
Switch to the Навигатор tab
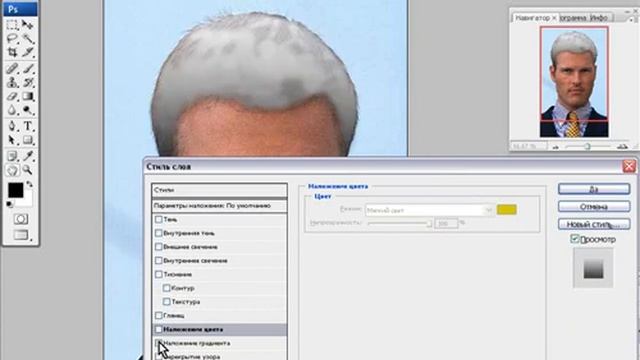tap(532, 18)
